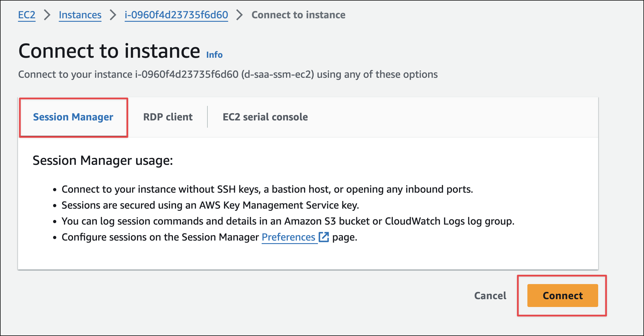Open the Session Manager Preferences link

click(288, 237)
